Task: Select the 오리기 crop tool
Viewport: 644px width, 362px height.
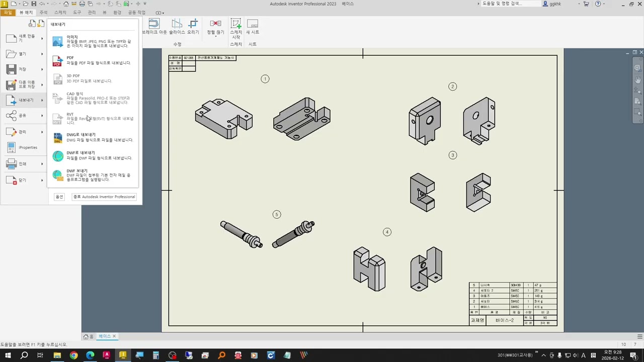Action: click(x=193, y=27)
